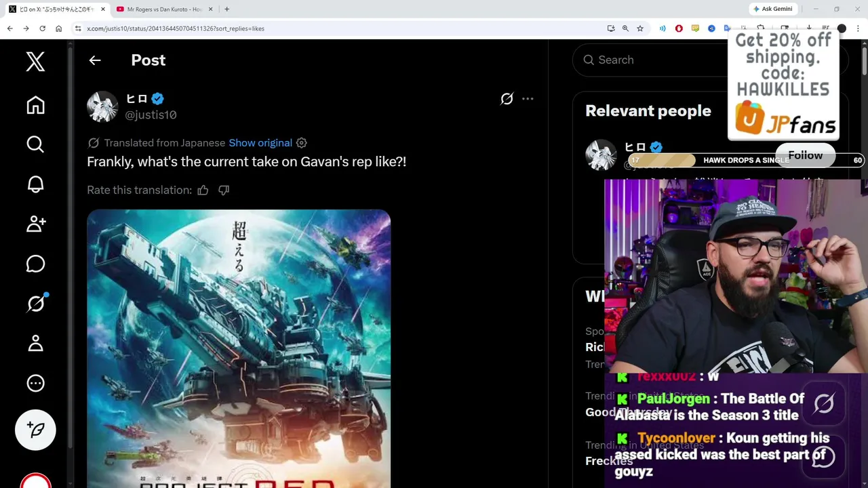The image size is (868, 488).
Task: Click the Grok floating button bottom right
Action: coord(824,405)
